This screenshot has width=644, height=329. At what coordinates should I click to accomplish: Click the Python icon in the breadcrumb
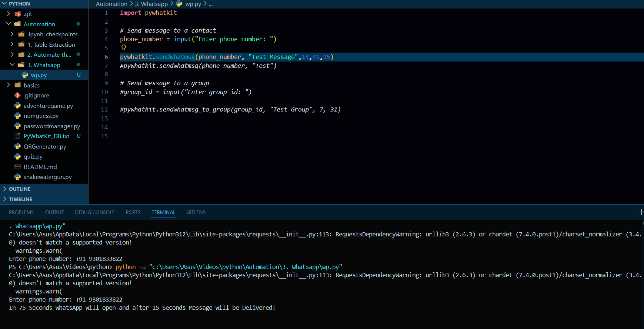pyautogui.click(x=179, y=4)
